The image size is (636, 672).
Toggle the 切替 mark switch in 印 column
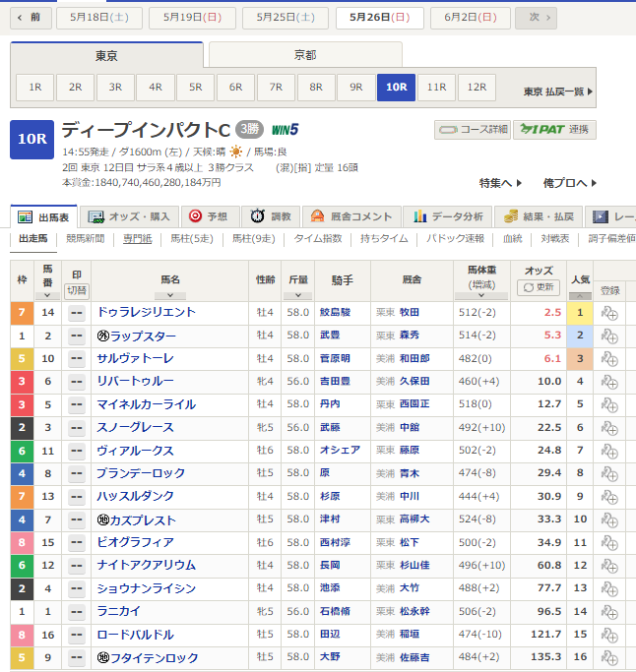tap(76, 290)
